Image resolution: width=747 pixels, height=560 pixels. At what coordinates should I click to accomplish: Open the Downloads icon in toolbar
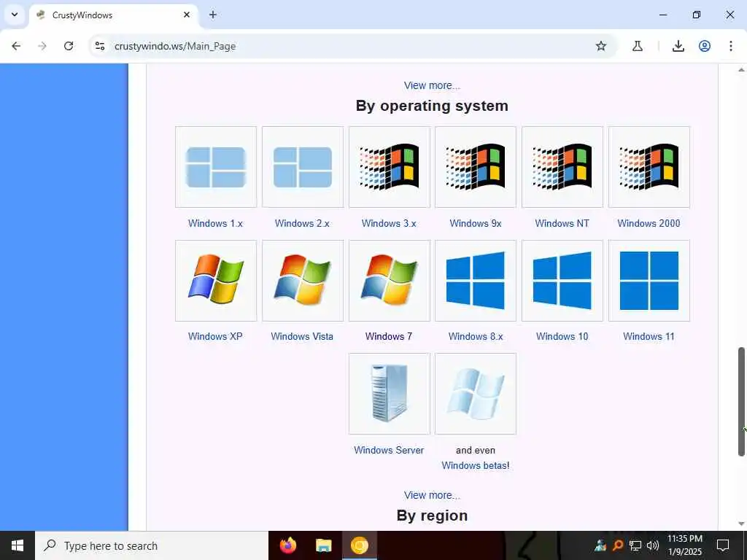(x=678, y=46)
